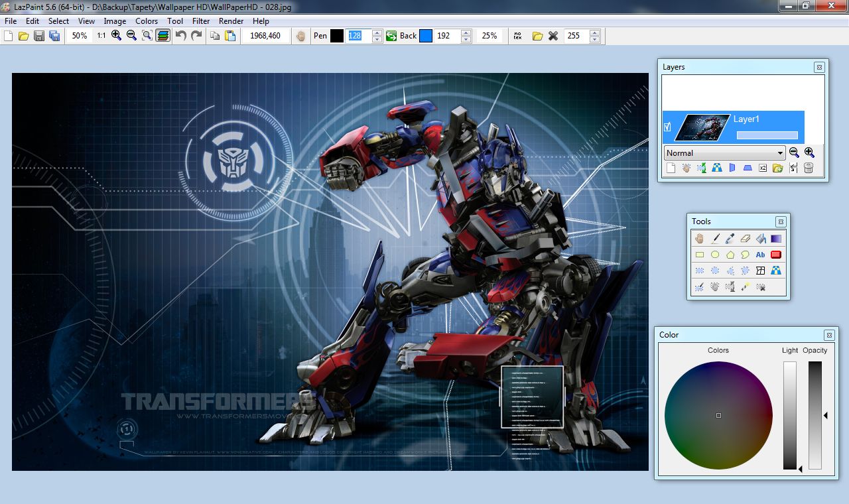The width and height of the screenshot is (849, 504).
Task: Zoom out the layer stack view
Action: [x=794, y=153]
